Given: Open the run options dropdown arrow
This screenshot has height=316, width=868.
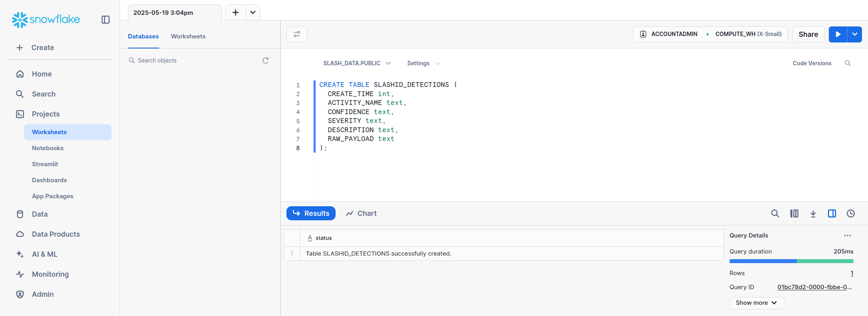Looking at the screenshot, I should pos(855,34).
